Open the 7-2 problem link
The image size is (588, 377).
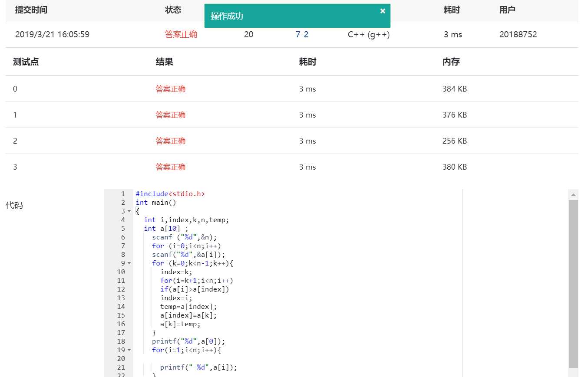[x=302, y=35]
